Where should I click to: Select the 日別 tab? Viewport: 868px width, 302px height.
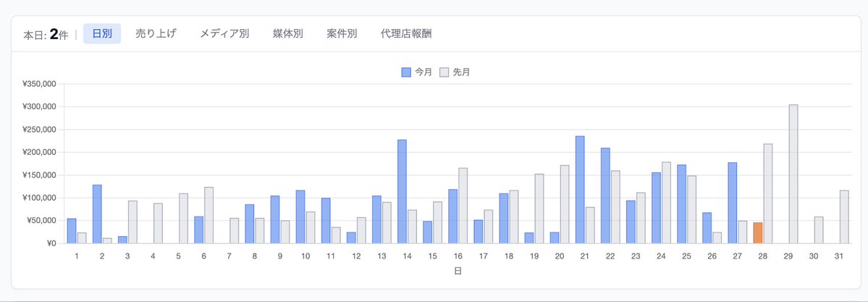coord(102,34)
